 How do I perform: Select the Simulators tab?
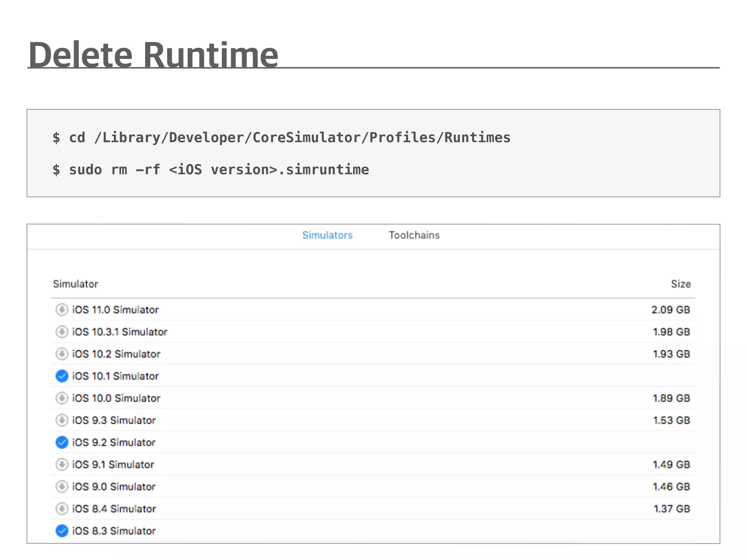(x=327, y=235)
